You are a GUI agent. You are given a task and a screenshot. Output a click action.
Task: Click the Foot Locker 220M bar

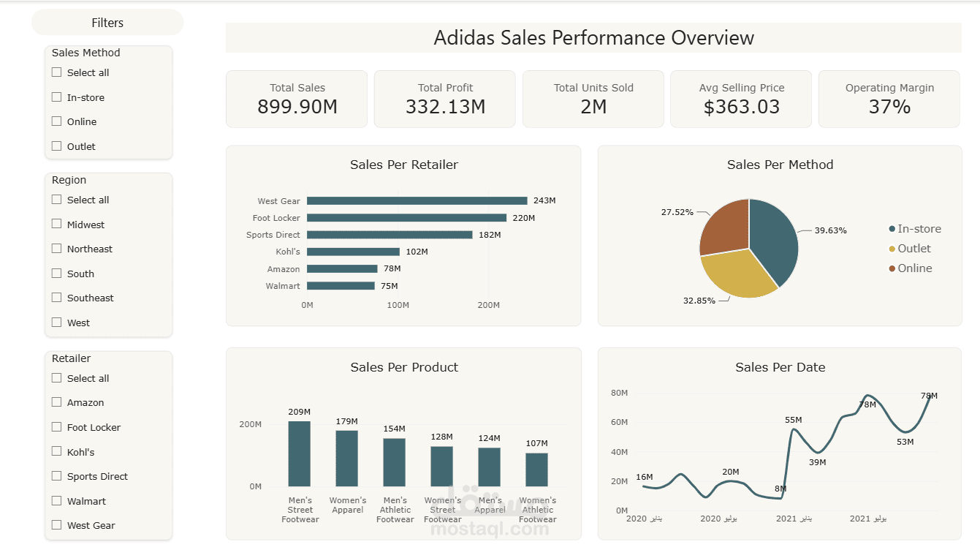[406, 218]
